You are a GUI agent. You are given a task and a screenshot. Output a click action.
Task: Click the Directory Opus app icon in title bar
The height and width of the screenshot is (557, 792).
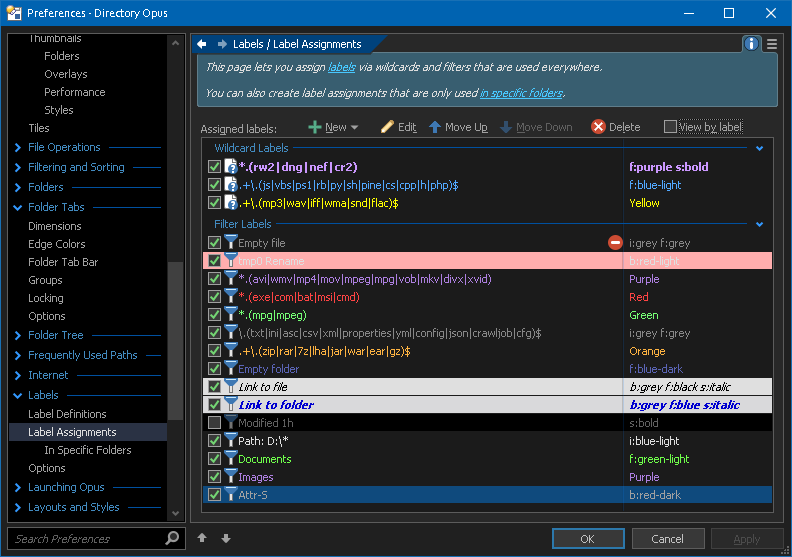[14, 13]
